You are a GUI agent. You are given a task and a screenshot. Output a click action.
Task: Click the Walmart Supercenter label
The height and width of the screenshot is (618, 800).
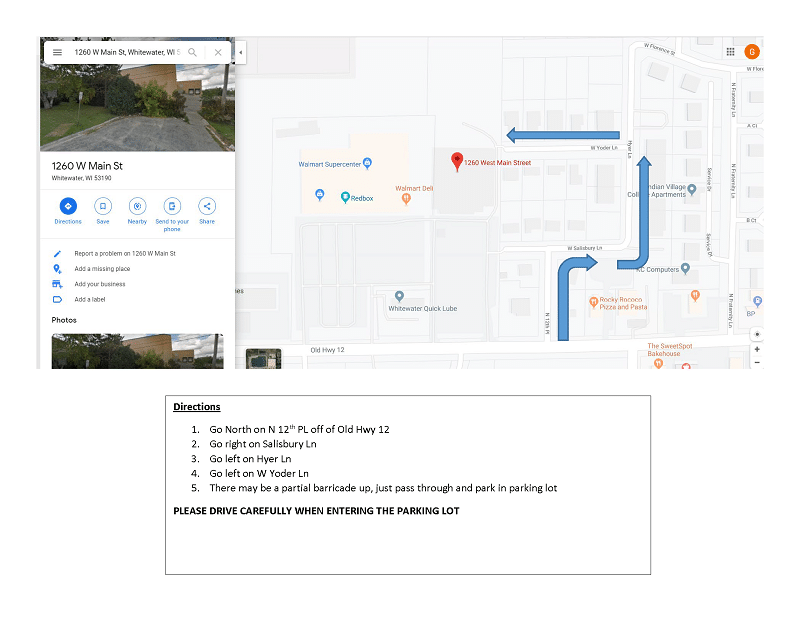coord(330,164)
